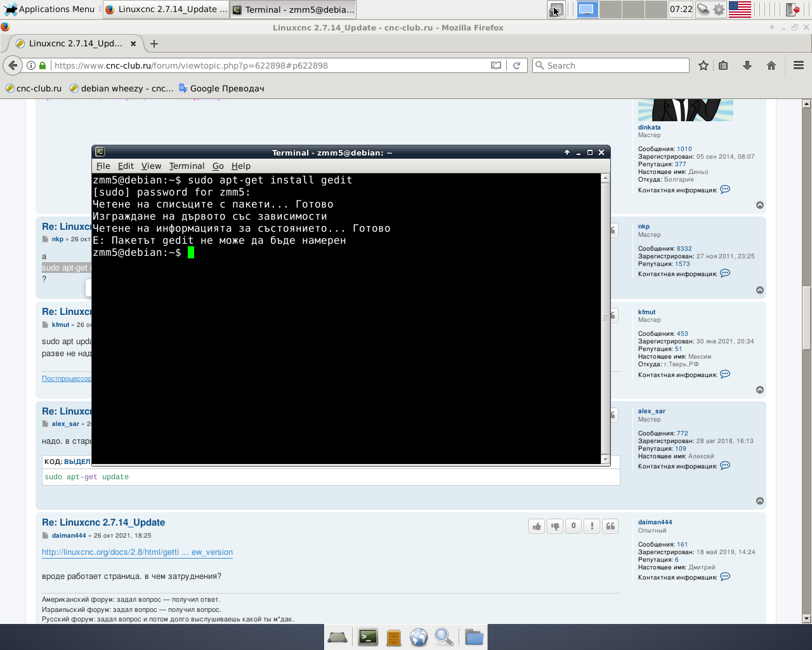Roll up the Terminal window with the title-bar arrow

click(567, 152)
